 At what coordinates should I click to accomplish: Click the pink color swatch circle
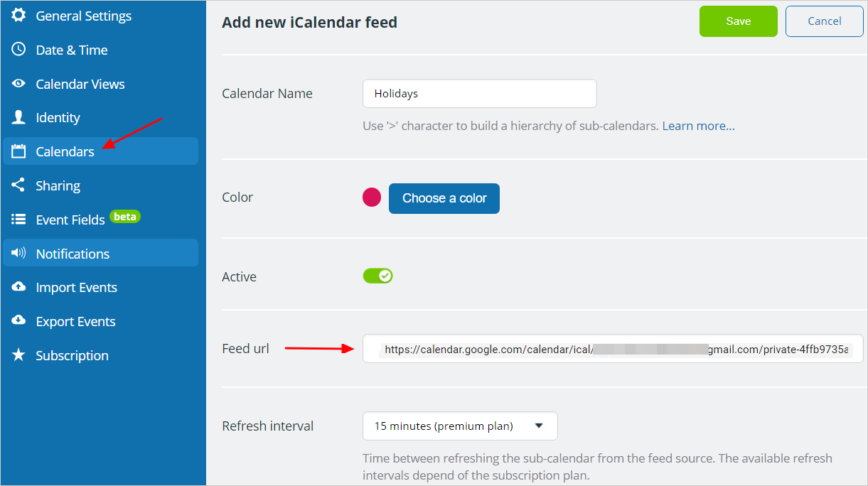(x=372, y=198)
